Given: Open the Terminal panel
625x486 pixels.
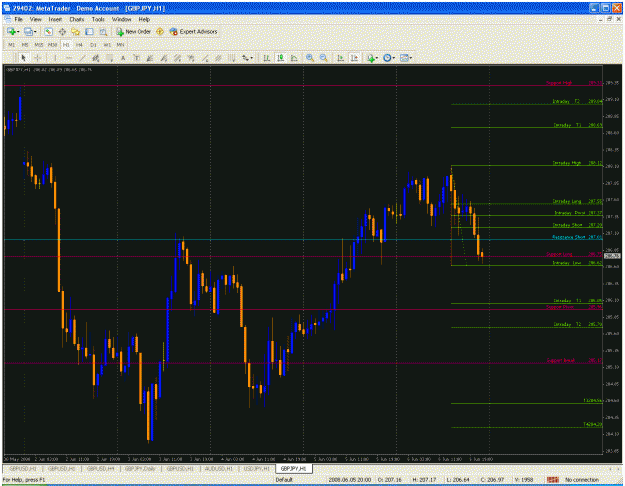Looking at the screenshot, I should tap(89, 31).
